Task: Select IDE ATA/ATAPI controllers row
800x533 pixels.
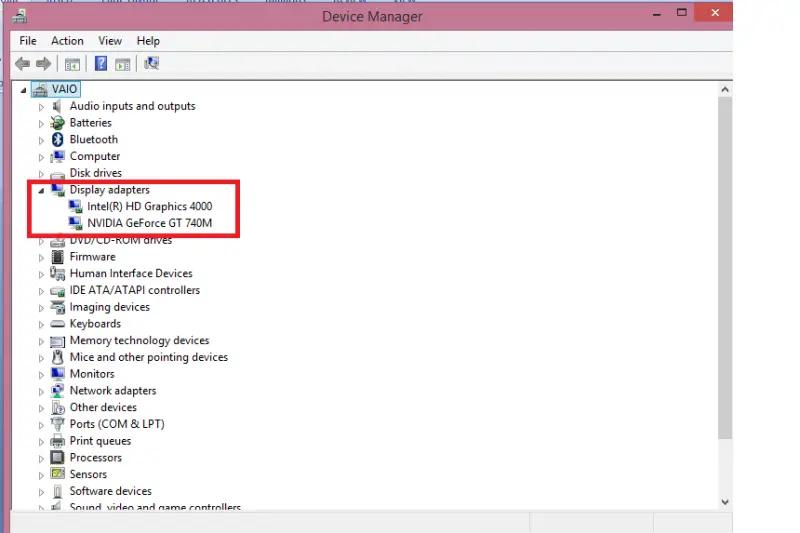Action: point(135,290)
